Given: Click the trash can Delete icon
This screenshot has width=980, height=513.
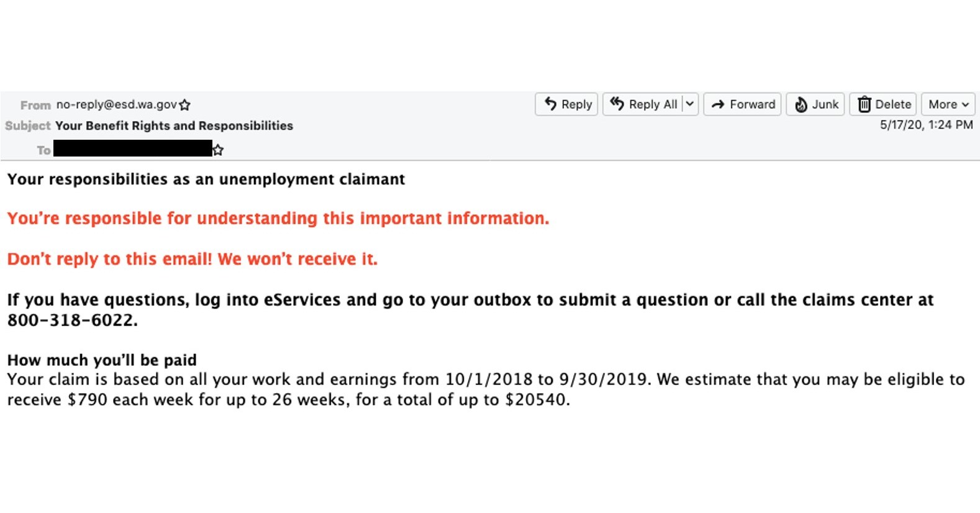Looking at the screenshot, I should pyautogui.click(x=864, y=104).
